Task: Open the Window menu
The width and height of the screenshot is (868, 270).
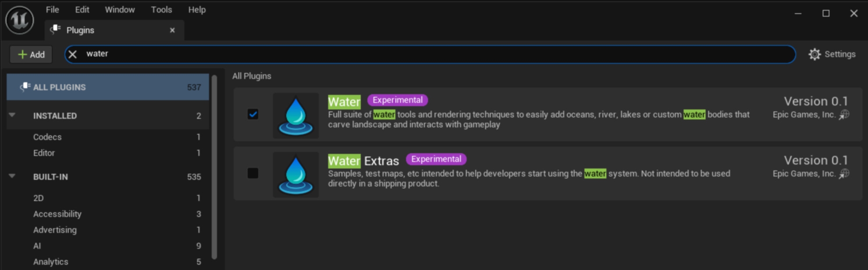Action: point(120,10)
